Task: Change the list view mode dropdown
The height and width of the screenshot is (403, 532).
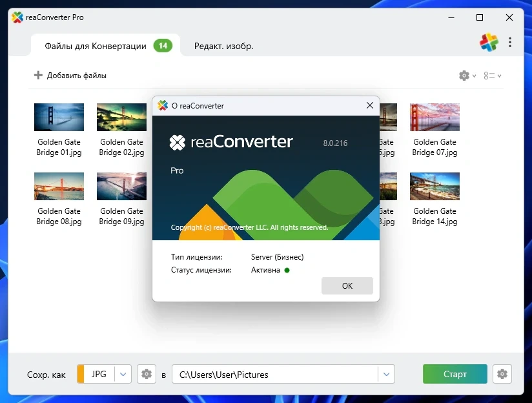Action: point(493,76)
